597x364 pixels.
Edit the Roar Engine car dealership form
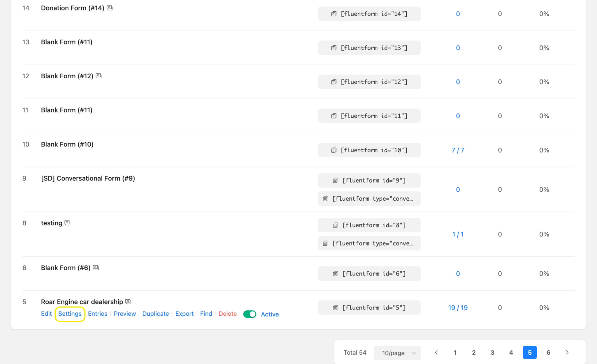tap(46, 314)
